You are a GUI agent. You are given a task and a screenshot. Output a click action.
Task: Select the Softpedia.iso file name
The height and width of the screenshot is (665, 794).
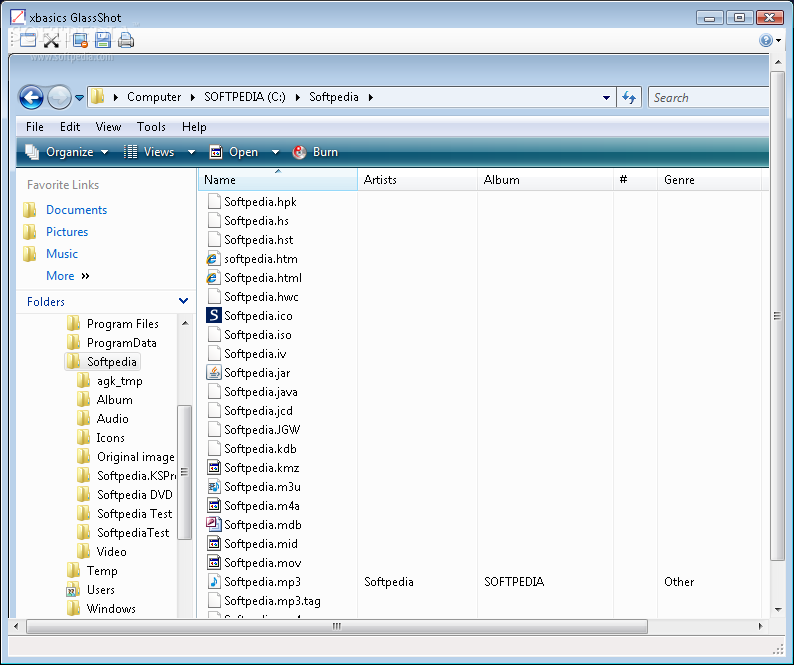coord(258,335)
